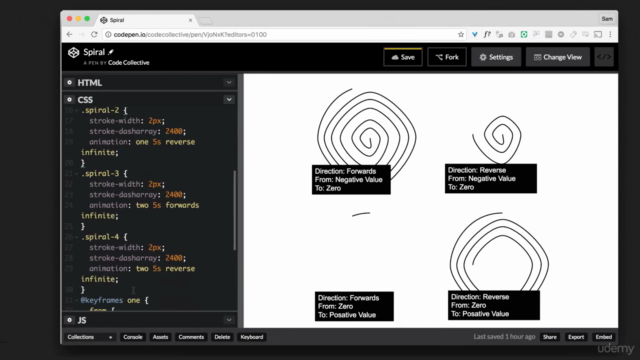The image size is (640, 360).
Task: Click "animation: two 5s reverse" code line
Action: click(x=142, y=269)
